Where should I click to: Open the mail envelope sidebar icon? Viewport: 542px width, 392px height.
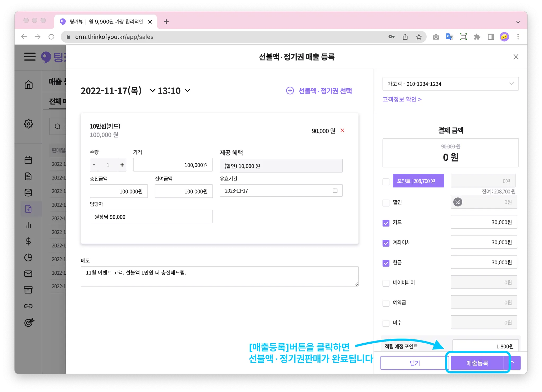(x=28, y=274)
